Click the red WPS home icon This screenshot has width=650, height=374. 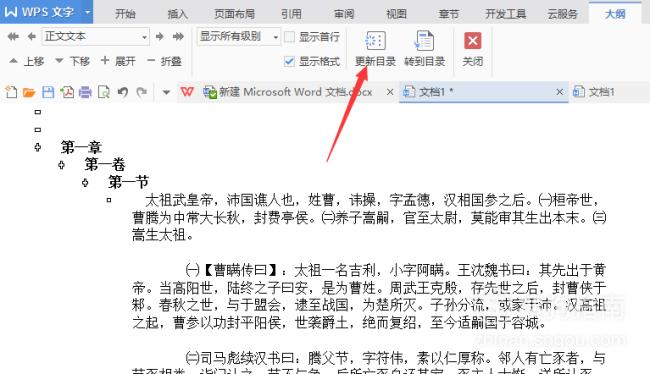coord(187,92)
